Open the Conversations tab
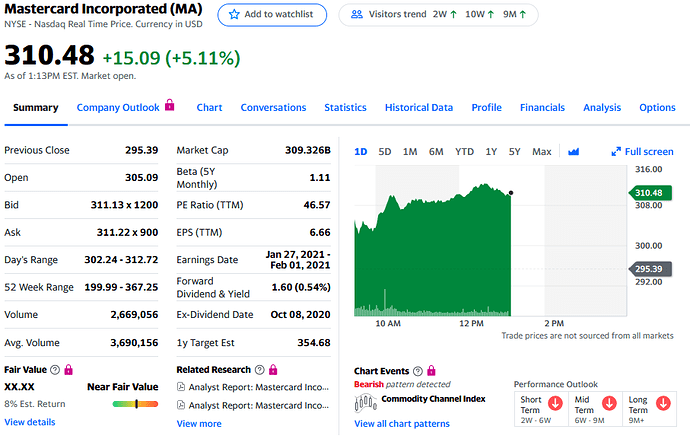 tap(273, 108)
